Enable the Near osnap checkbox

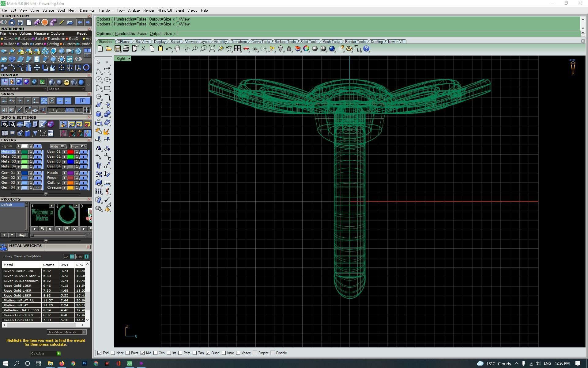pyautogui.click(x=113, y=353)
